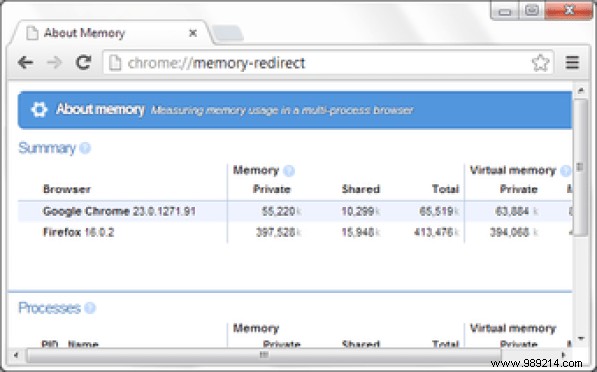Open the help icon beside Summary
The height and width of the screenshot is (372, 597).
pos(85,148)
